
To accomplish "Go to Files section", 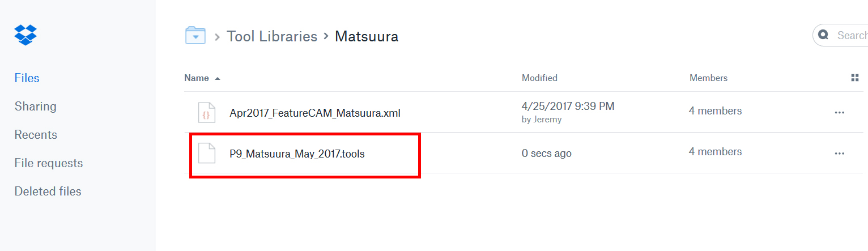I will 27,78.
